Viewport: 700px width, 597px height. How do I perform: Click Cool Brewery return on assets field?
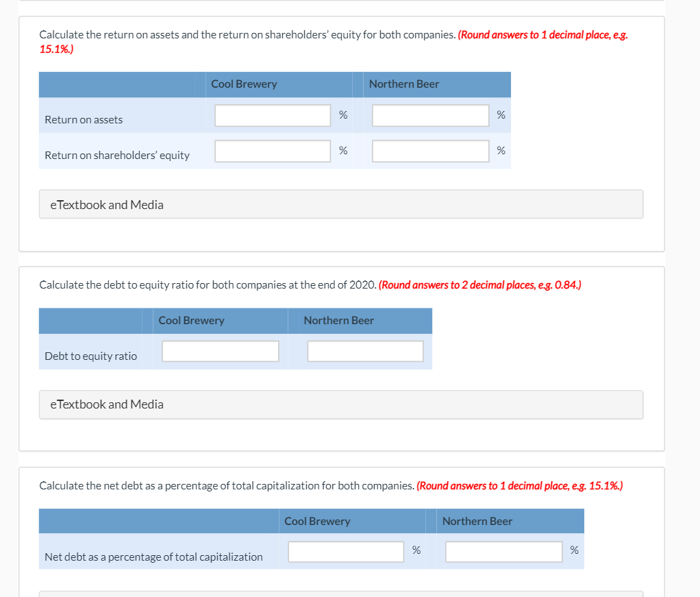tap(273, 115)
